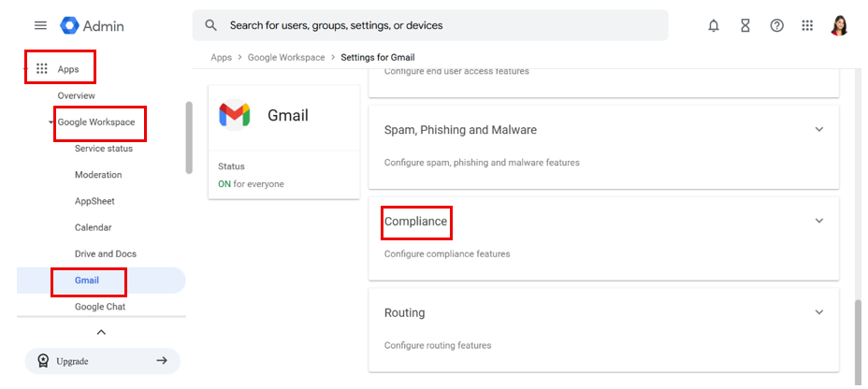Open AppSheet in sidebar

94,201
